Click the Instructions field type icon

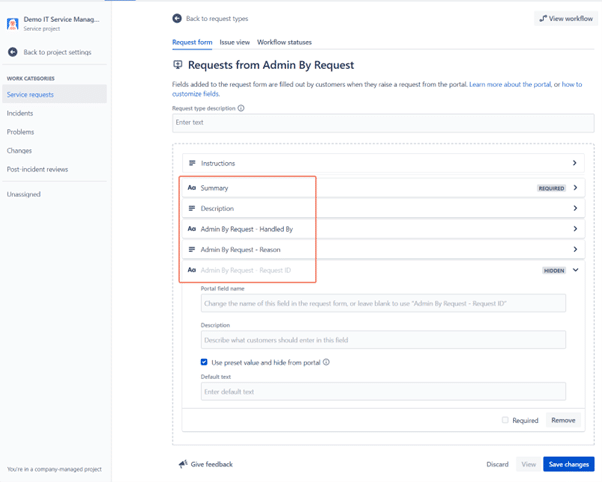[192, 163]
